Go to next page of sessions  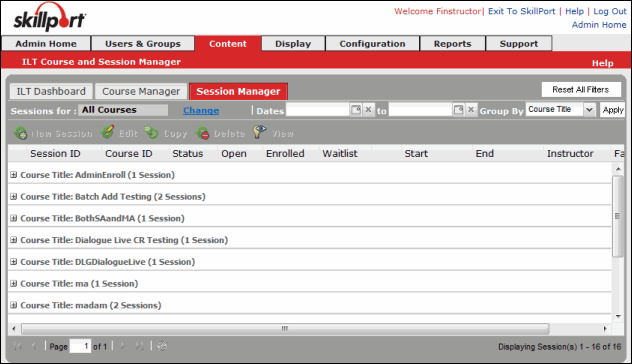[x=123, y=346]
